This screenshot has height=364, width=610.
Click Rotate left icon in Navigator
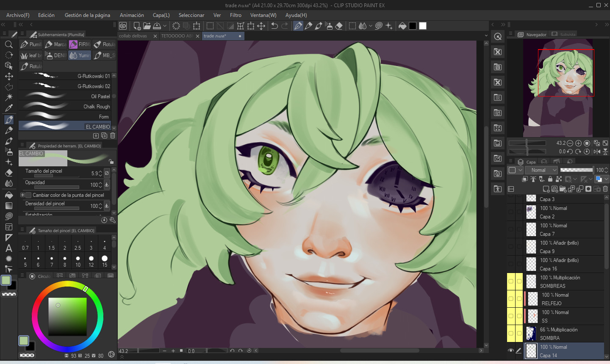[570, 152]
